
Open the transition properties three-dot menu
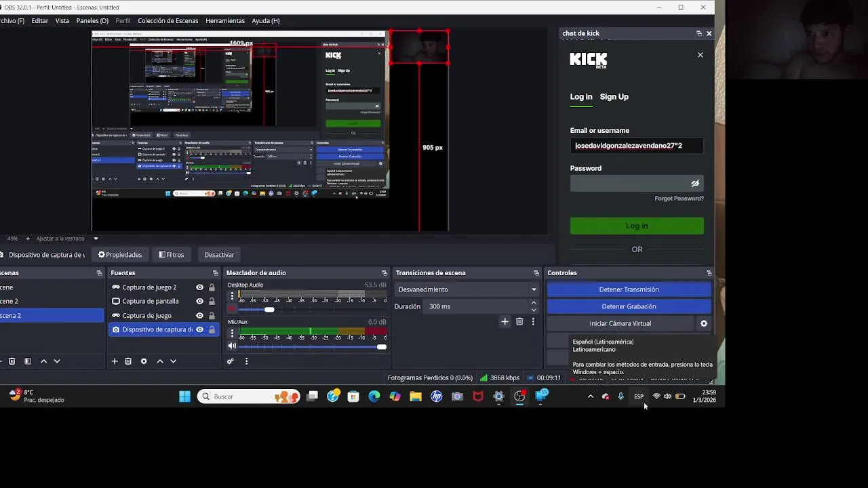533,322
